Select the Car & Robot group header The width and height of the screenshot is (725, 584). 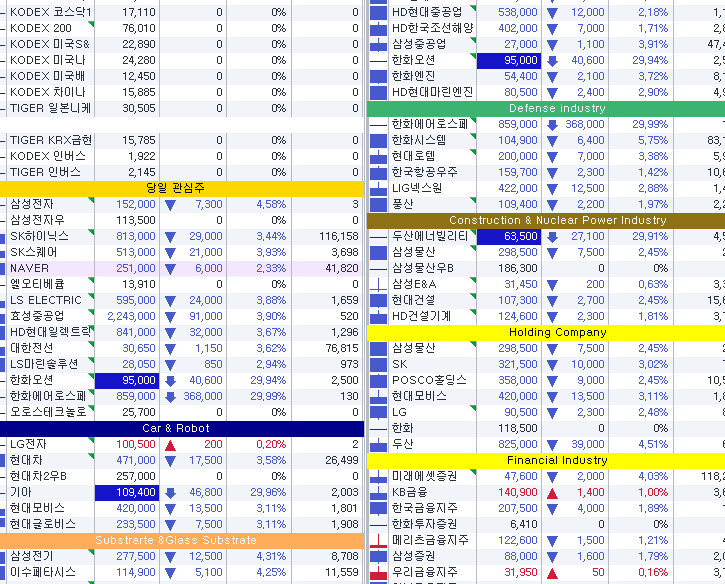coord(182,428)
